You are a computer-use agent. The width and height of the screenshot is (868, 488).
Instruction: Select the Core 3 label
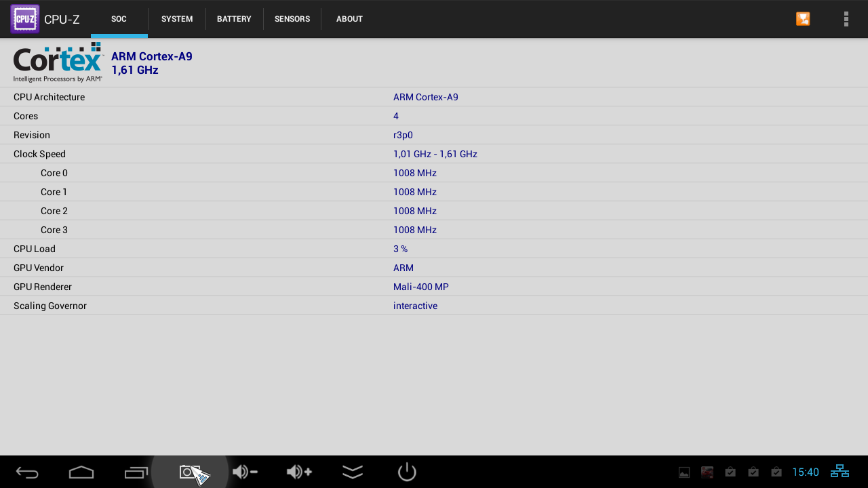[54, 230]
